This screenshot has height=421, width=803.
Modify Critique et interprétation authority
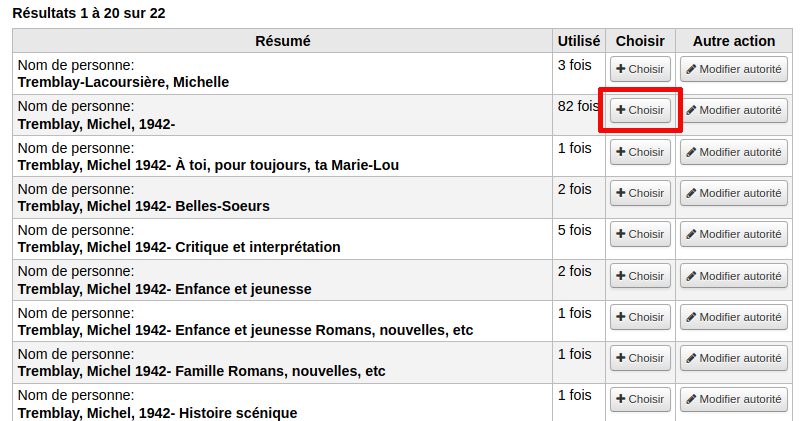[x=734, y=234]
